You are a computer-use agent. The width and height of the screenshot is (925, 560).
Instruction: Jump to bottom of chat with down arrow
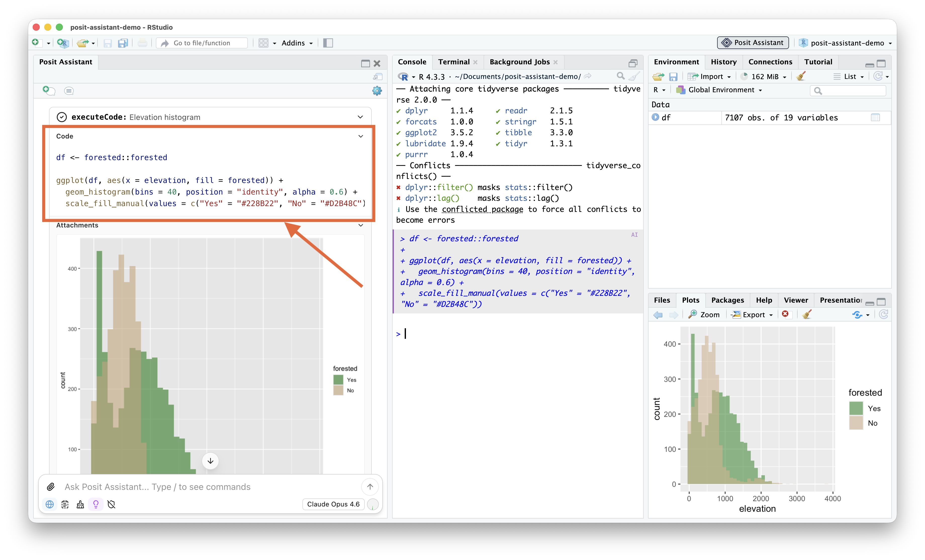[210, 461]
